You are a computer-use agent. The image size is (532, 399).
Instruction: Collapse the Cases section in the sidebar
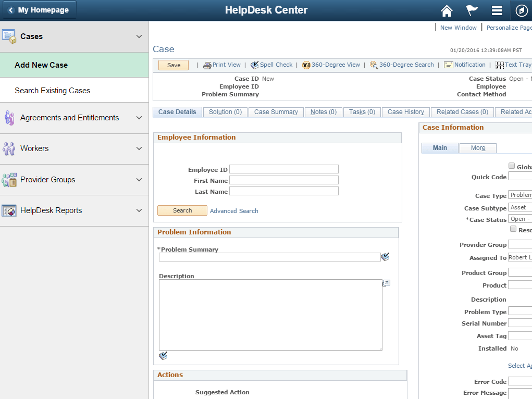tap(139, 36)
